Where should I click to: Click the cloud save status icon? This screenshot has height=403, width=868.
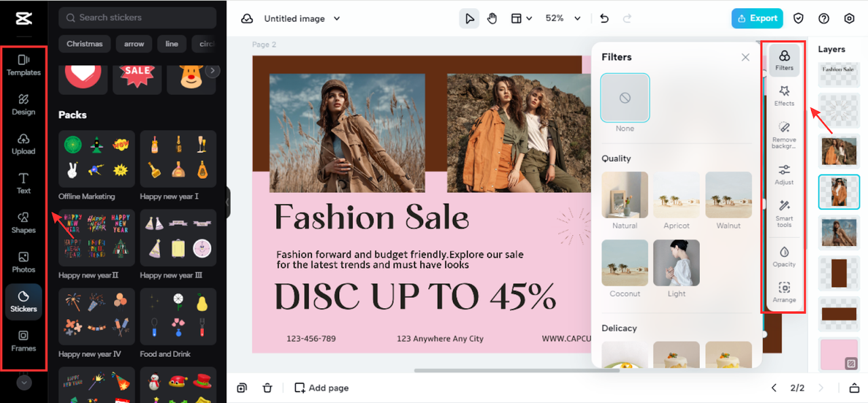(x=247, y=18)
